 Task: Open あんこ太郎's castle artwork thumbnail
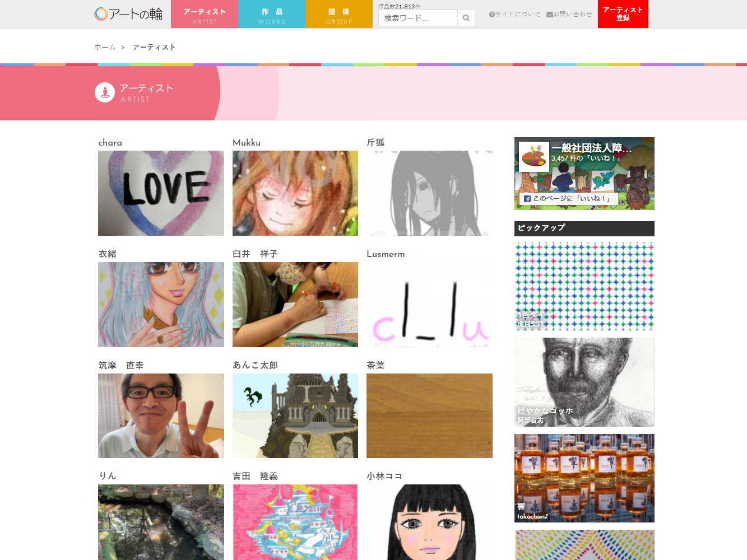tap(295, 416)
